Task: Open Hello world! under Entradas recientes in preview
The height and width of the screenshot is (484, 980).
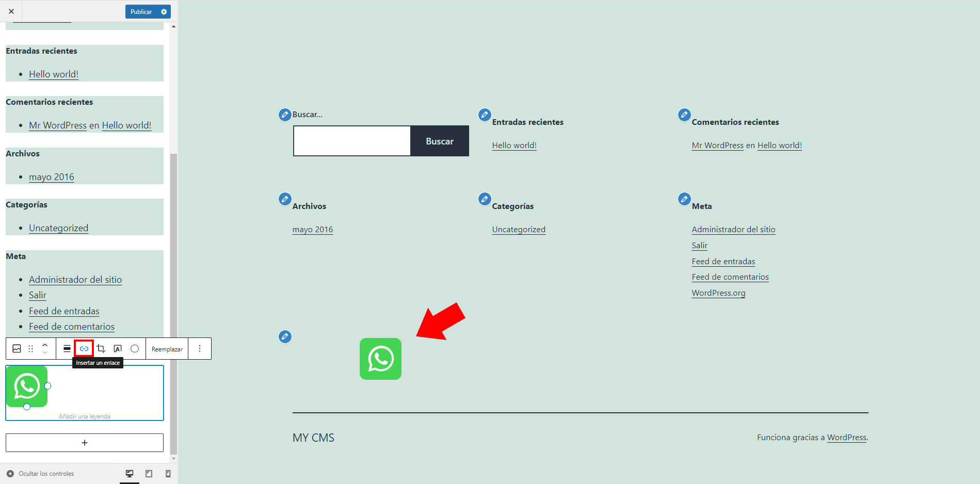Action: (x=514, y=146)
